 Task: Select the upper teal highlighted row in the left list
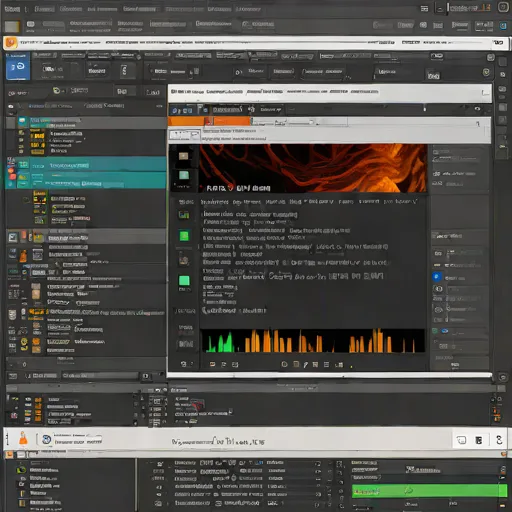coord(86,165)
